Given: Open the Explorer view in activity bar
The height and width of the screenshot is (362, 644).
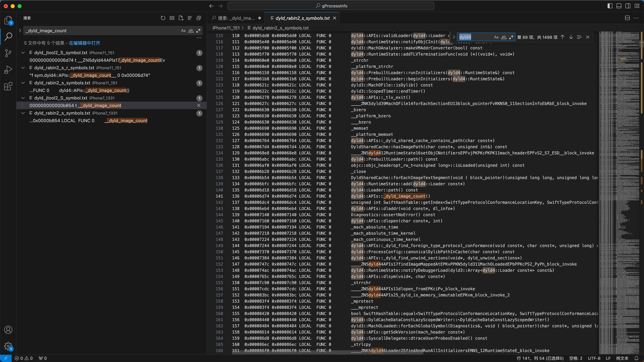Looking at the screenshot, I should pyautogui.click(x=8, y=20).
